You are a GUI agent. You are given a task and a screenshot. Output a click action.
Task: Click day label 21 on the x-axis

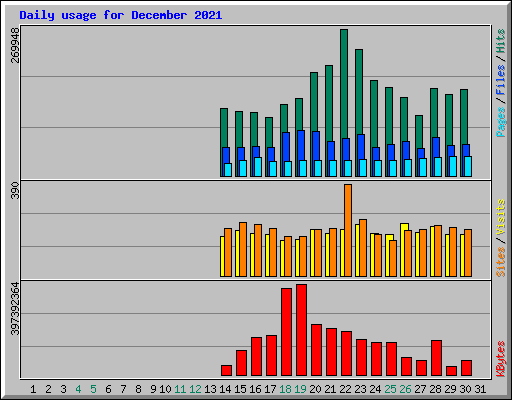pyautogui.click(x=330, y=389)
